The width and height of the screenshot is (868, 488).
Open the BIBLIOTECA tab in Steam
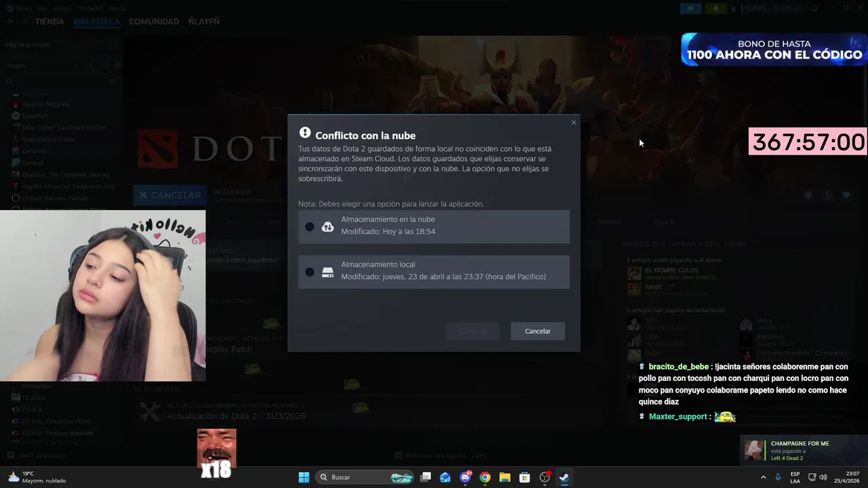96,22
